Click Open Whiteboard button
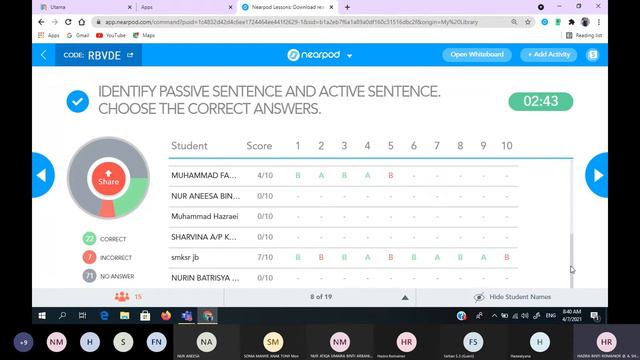The height and width of the screenshot is (360, 640). point(477,55)
